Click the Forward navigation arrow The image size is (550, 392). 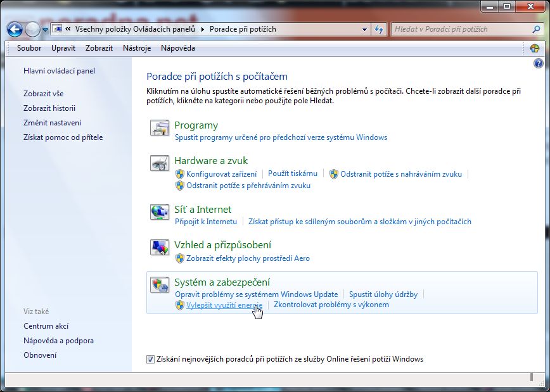pyautogui.click(x=32, y=30)
